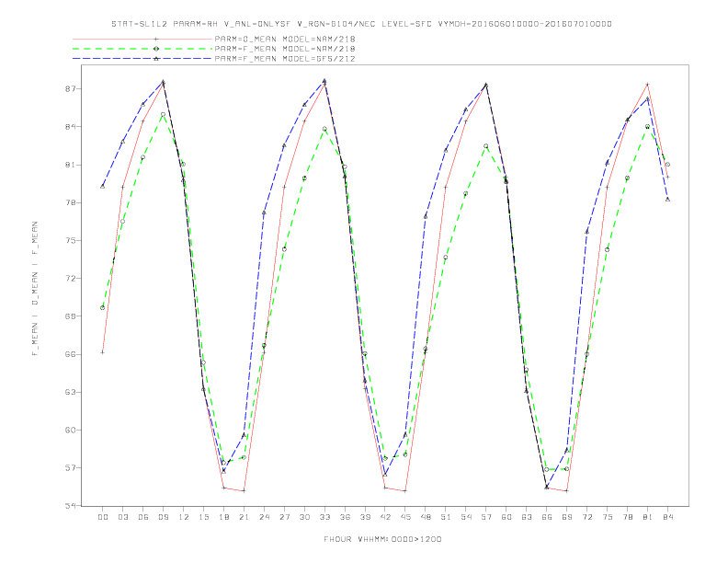Image resolution: width=728 pixels, height=563 pixels.
Task: Click x-axis forecast hour label 51
Action: 446,517
